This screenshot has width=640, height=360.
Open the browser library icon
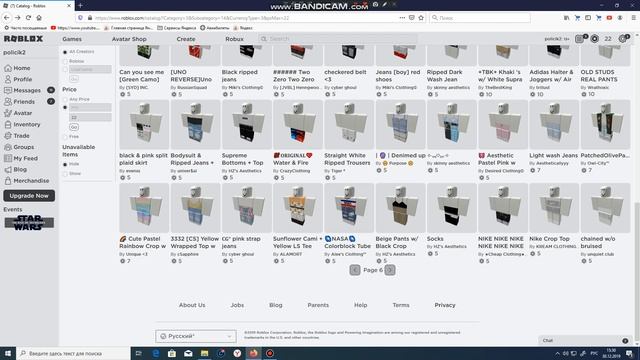pyautogui.click(x=567, y=18)
